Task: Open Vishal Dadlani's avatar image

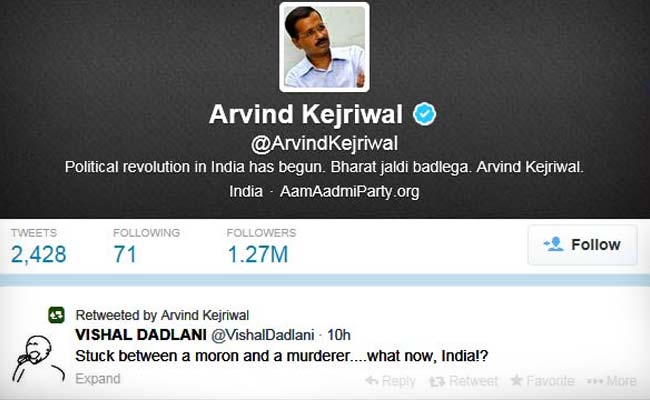Action: pos(38,359)
